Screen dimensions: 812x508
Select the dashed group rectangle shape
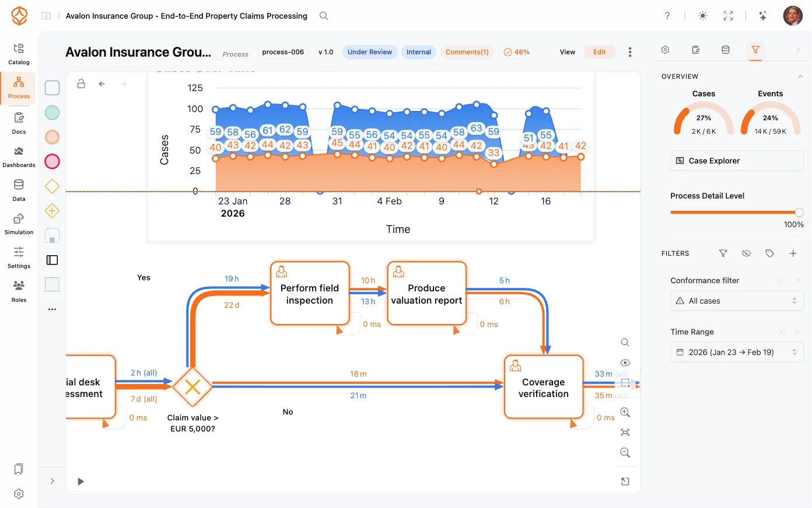click(52, 284)
